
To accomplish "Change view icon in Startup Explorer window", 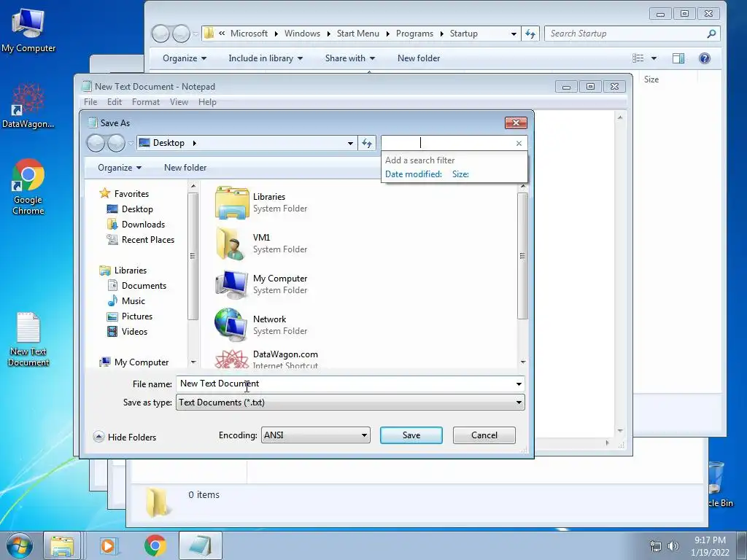I will [x=638, y=58].
